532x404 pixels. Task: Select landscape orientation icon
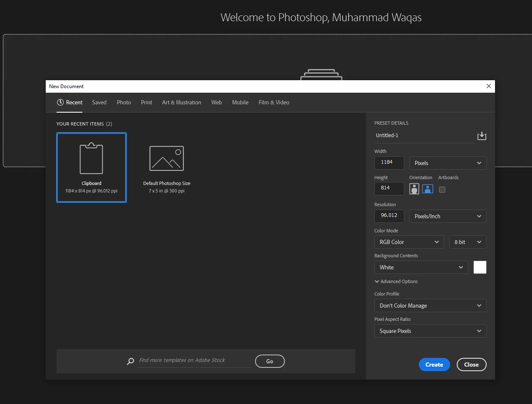(x=428, y=189)
